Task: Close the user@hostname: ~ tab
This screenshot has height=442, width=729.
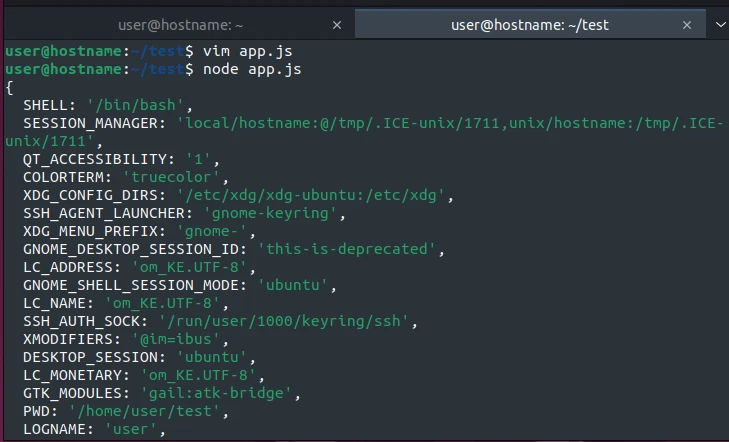Action: coord(337,24)
